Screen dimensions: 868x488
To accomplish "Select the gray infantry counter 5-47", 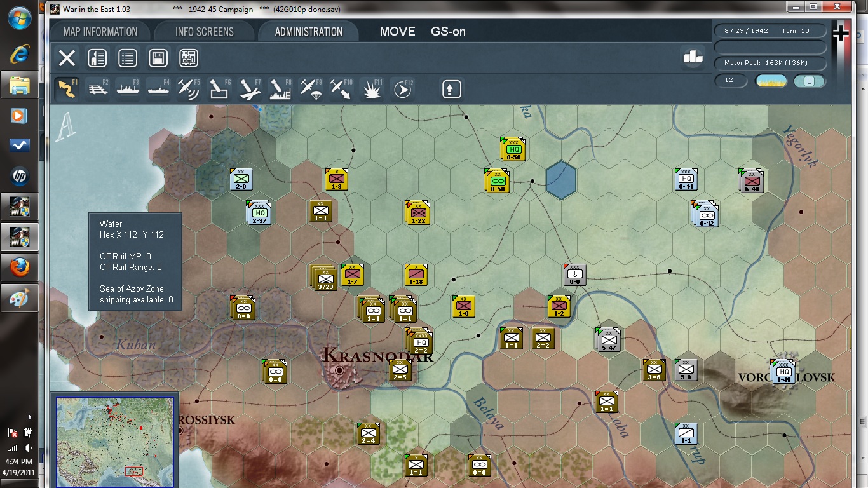I will click(x=608, y=339).
